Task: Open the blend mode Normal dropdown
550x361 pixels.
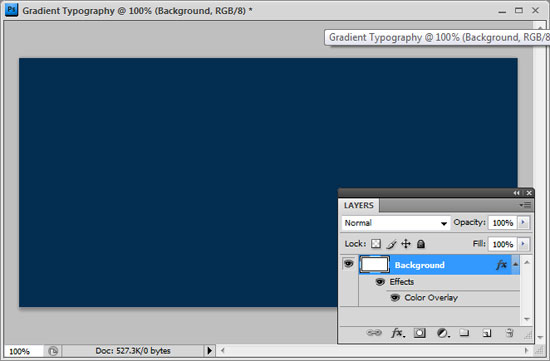Action: pyautogui.click(x=396, y=223)
